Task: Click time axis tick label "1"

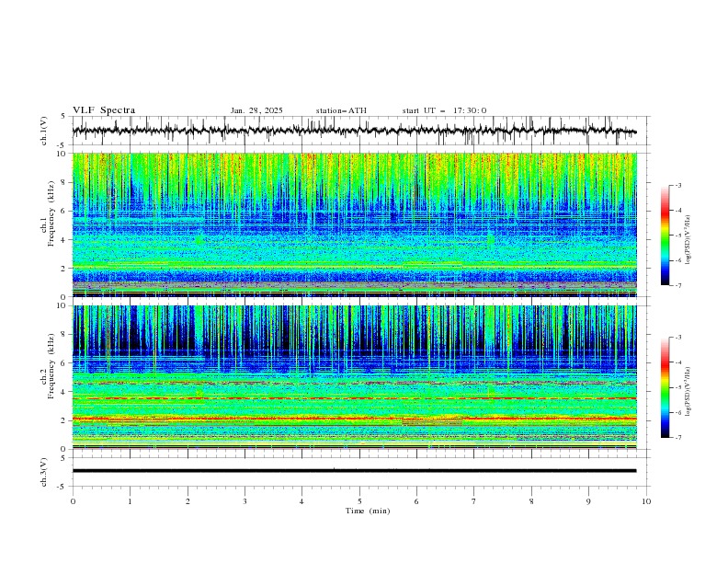Action: 130,501
